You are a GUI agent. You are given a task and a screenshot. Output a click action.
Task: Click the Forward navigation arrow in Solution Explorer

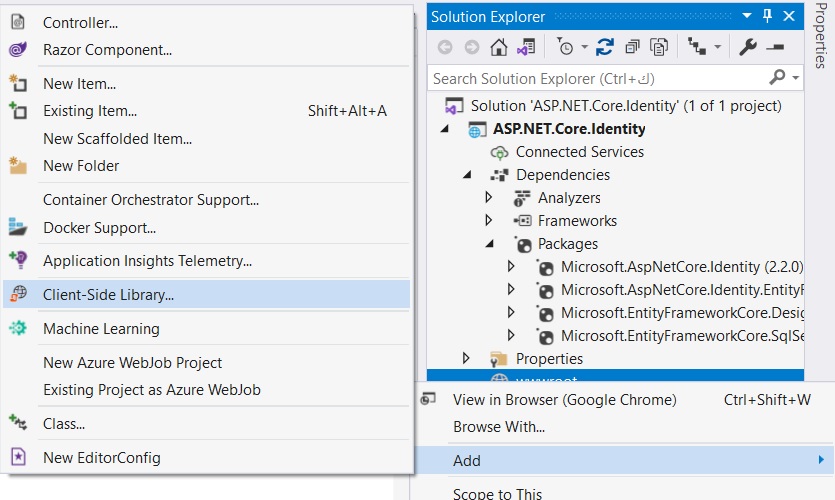(472, 47)
